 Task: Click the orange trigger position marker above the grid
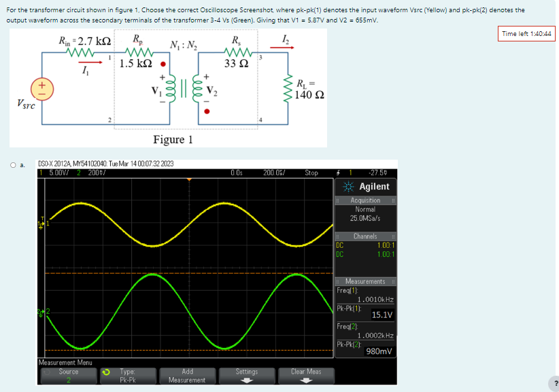(190, 179)
